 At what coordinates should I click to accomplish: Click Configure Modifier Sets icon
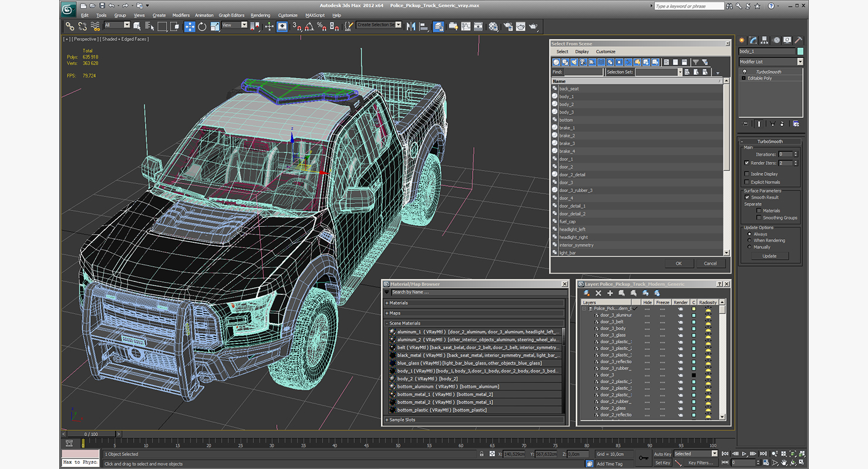tap(796, 124)
